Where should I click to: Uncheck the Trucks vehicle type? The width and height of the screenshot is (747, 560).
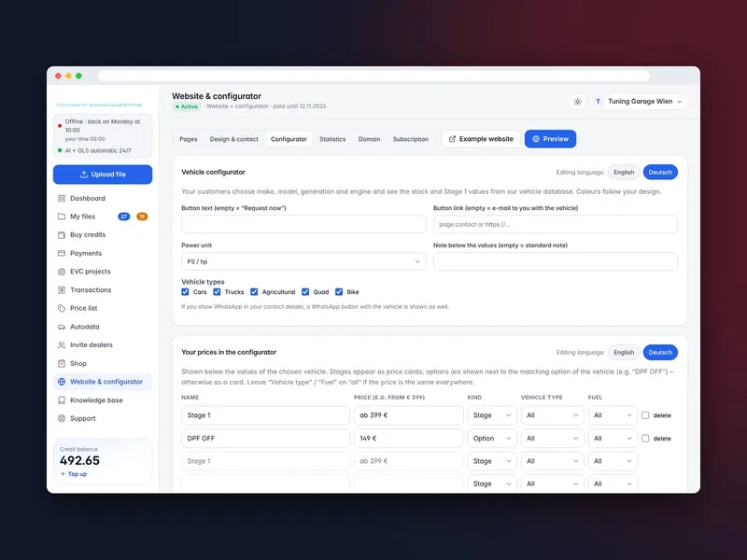tap(217, 292)
